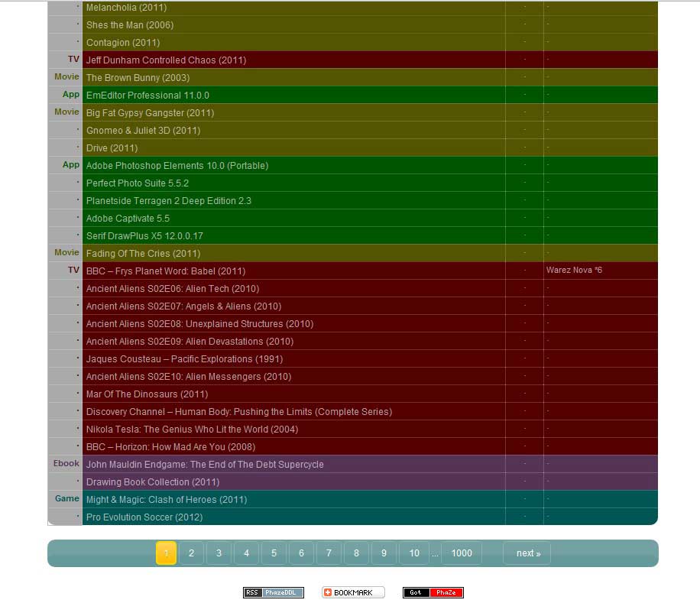
Task: Go to page 10
Action: [x=414, y=553]
